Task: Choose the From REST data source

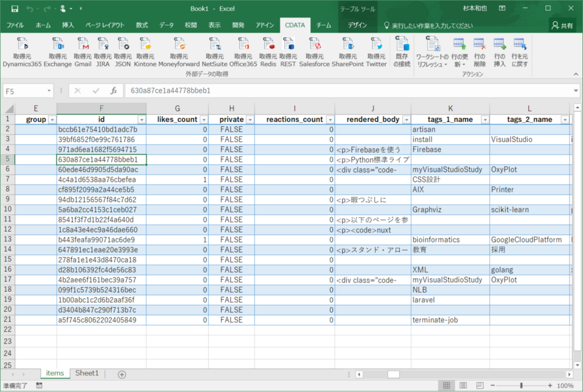Action: click(288, 52)
